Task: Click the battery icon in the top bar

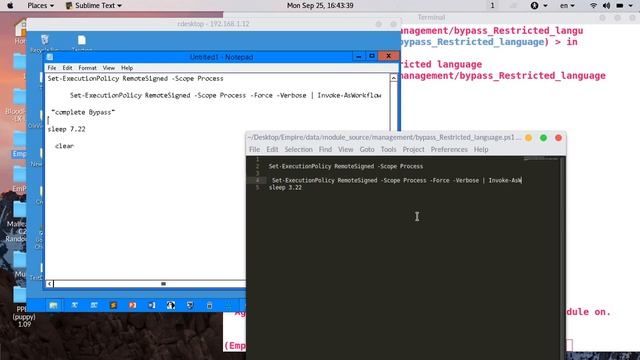Action: (x=620, y=5)
